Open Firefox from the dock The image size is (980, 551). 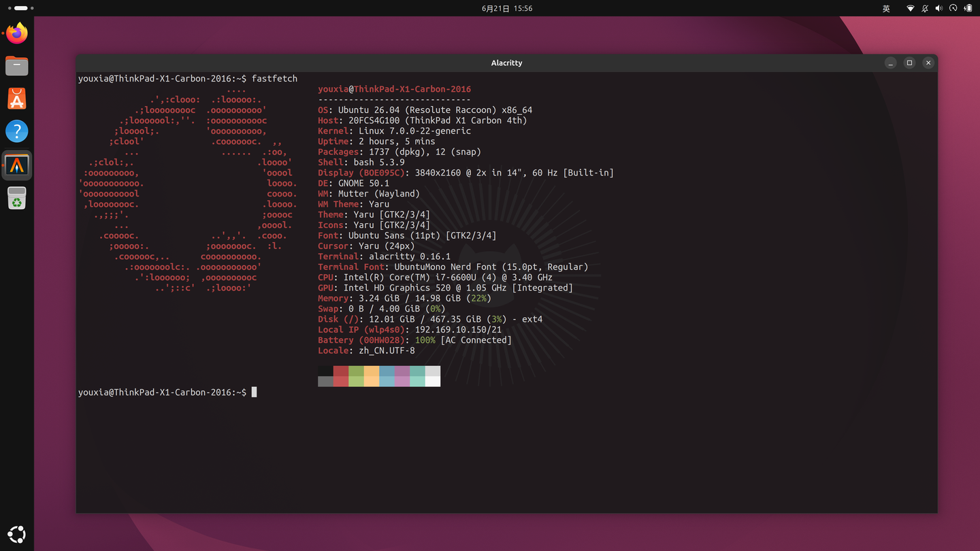click(x=17, y=33)
